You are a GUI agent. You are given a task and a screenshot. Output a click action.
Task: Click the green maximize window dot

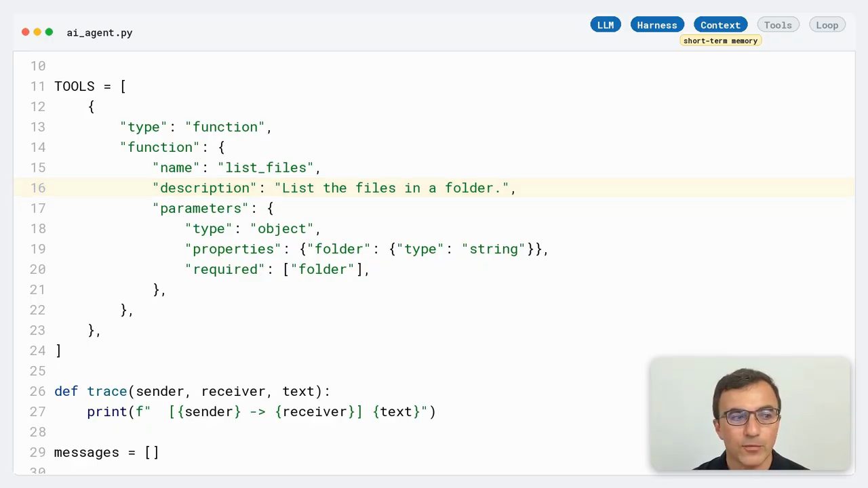coord(49,32)
